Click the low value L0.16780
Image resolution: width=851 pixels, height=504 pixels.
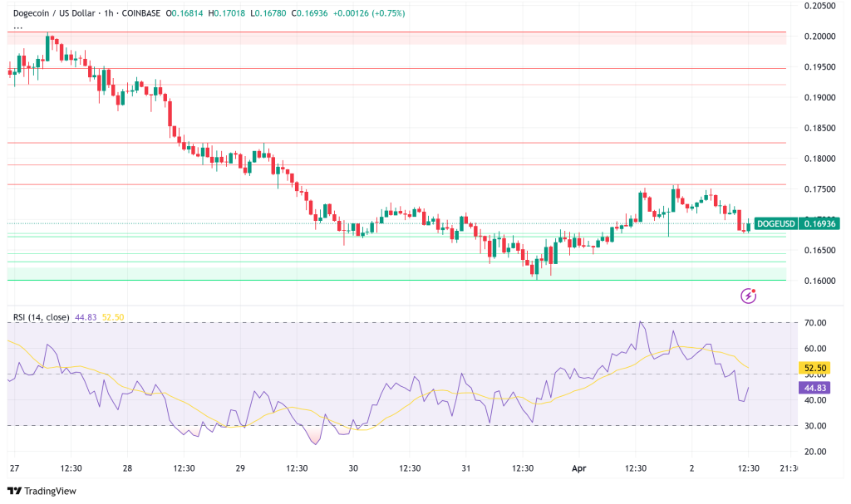point(268,13)
